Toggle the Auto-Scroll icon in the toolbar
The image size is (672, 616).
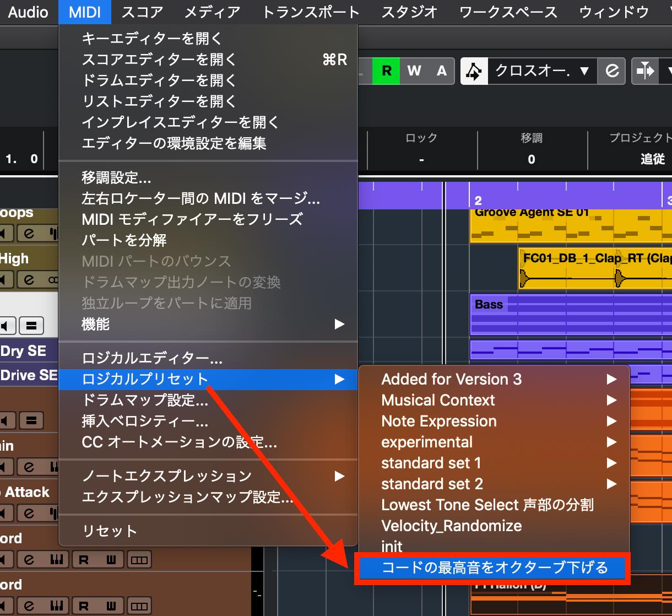coord(645,71)
